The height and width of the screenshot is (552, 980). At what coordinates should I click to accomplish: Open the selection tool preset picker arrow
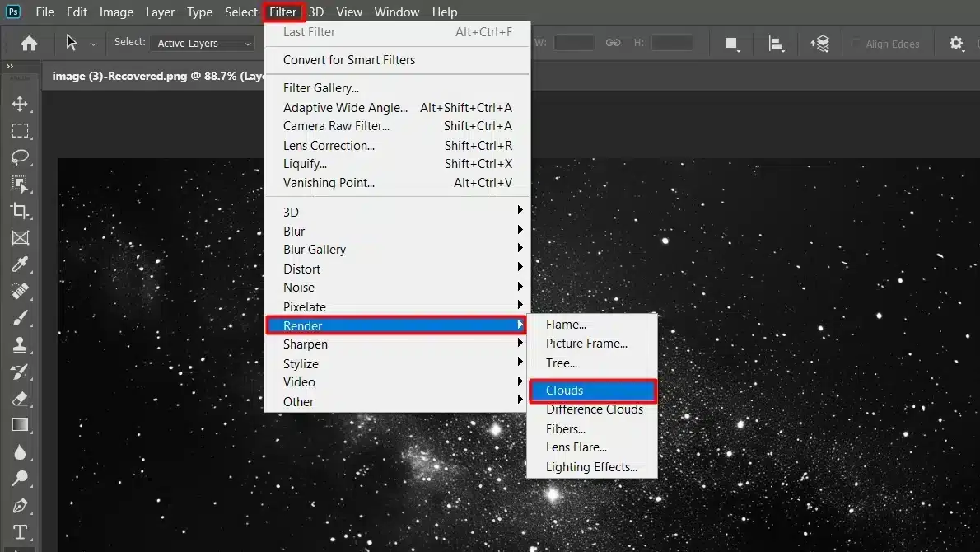coord(93,44)
